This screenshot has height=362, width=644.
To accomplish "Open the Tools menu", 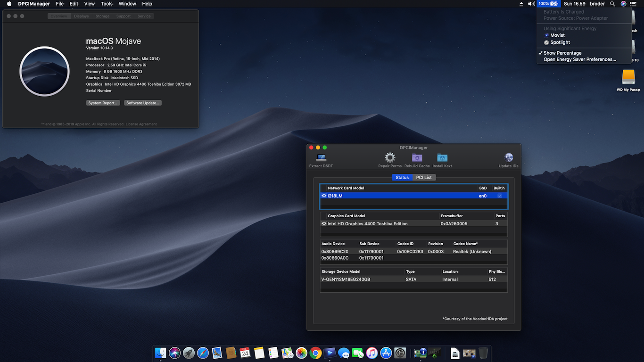I will click(107, 3).
